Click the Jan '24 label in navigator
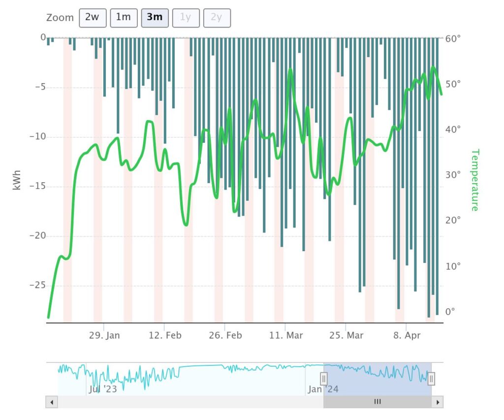The image size is (504, 420). (322, 389)
